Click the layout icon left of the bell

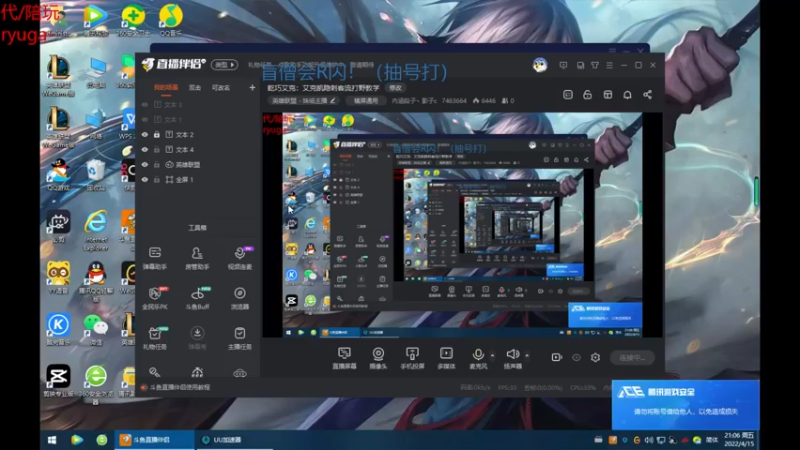608,95
